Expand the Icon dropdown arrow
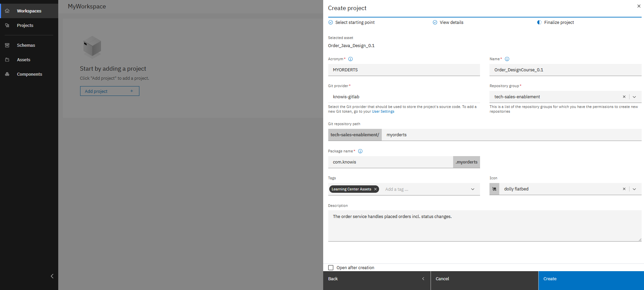Image resolution: width=644 pixels, height=290 pixels. pyautogui.click(x=635, y=189)
